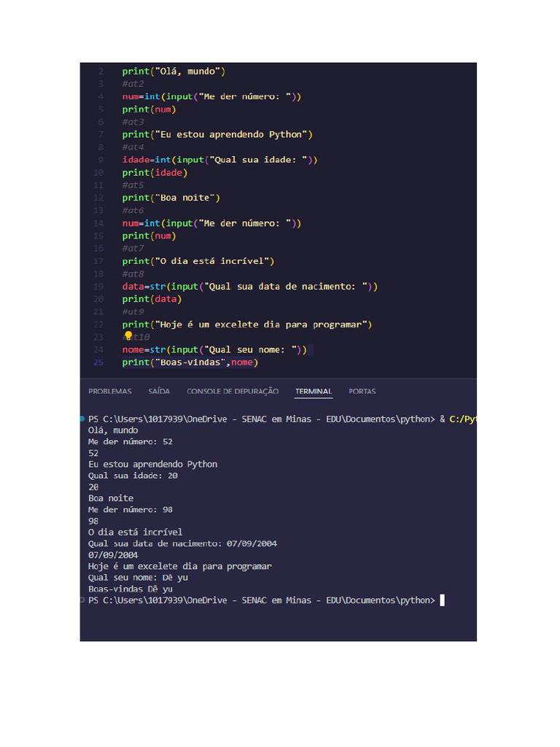
Task: Click the yellow C:/Py path in terminal
Action: pos(463,419)
